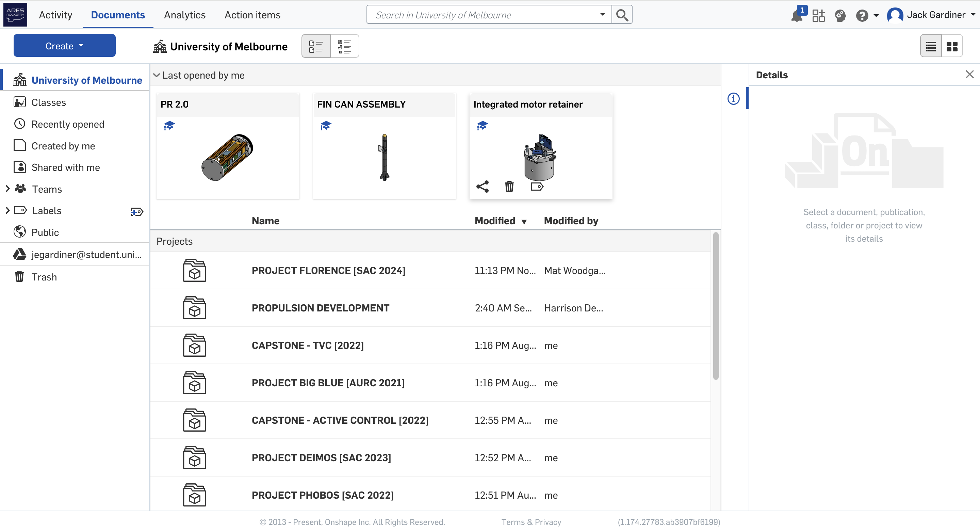Click PROPULSION DEVELOPMENT project icon
The height and width of the screenshot is (531, 980).
point(194,308)
